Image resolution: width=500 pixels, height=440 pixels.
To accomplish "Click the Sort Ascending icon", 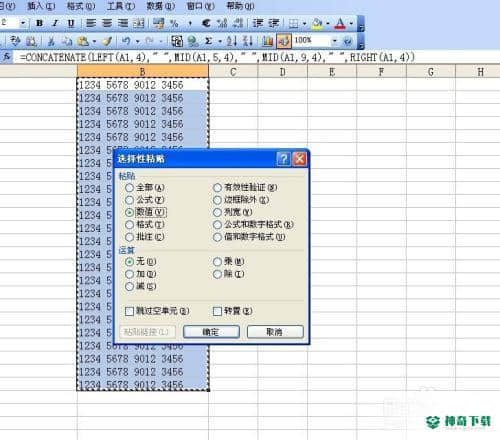I will tap(232, 41).
